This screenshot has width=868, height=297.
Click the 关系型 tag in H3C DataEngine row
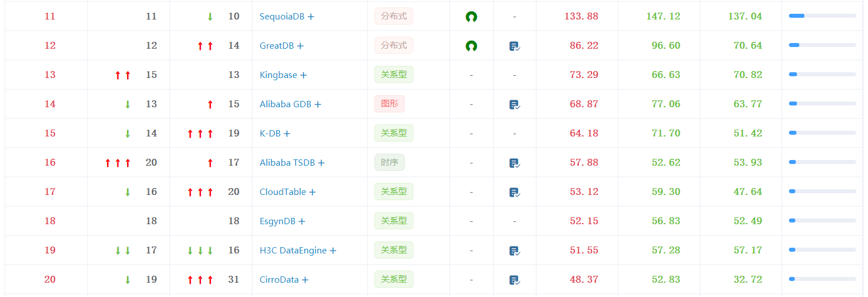[394, 250]
